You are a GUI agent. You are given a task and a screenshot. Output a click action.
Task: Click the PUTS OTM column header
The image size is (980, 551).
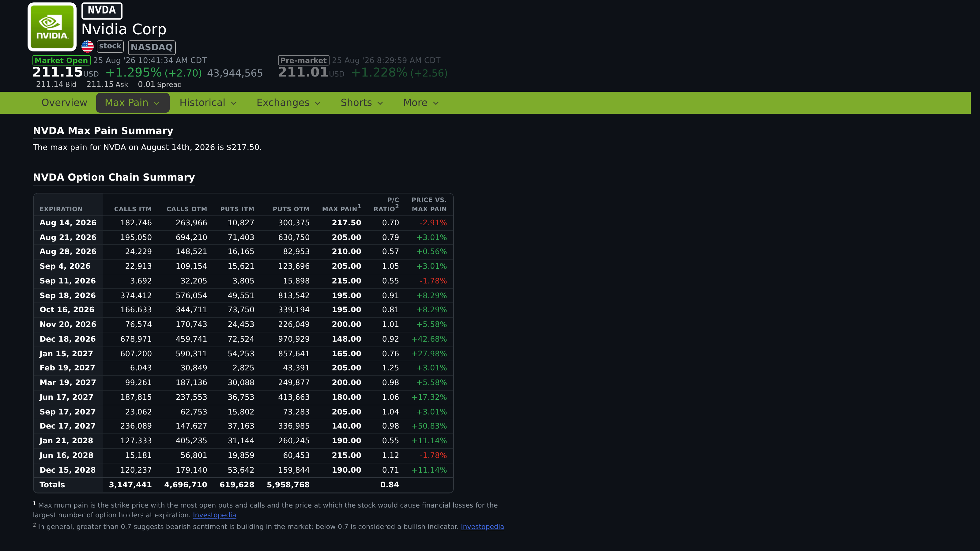pyautogui.click(x=291, y=209)
